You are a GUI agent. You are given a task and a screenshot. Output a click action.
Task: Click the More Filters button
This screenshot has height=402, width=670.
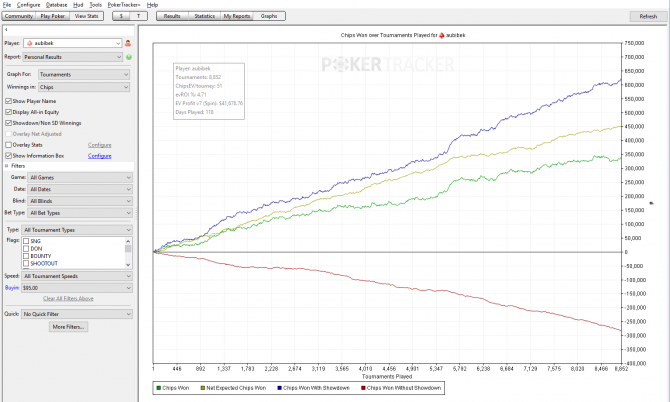tap(68, 327)
